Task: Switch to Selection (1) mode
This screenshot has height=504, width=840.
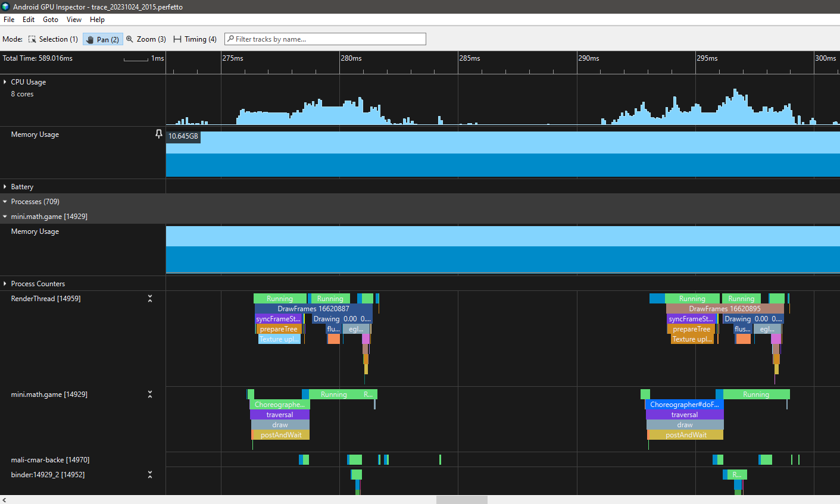Action: (53, 39)
